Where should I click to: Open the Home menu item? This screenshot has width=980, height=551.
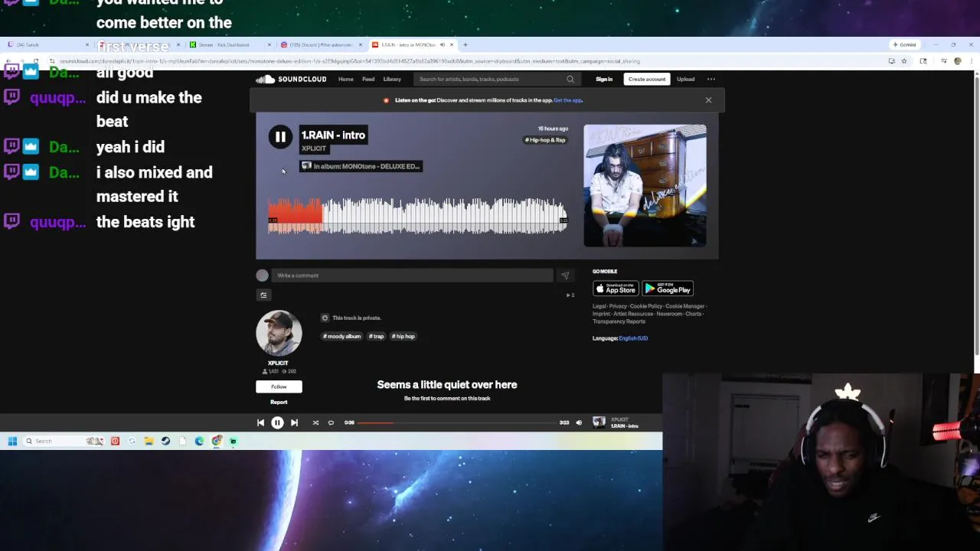coord(346,79)
